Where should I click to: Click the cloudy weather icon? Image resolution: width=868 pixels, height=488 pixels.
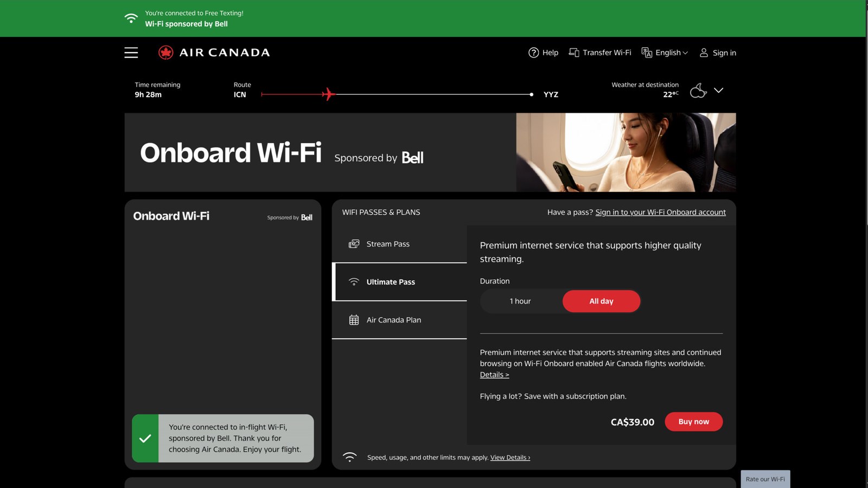click(x=698, y=90)
